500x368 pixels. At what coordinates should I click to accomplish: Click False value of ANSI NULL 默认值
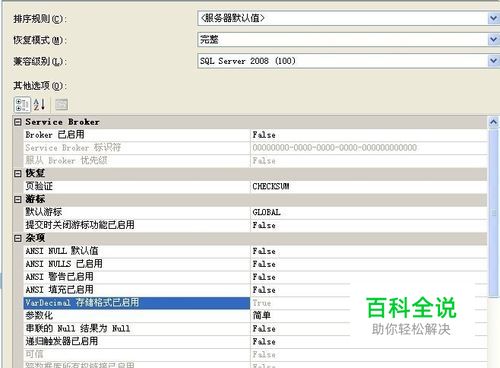click(x=264, y=251)
